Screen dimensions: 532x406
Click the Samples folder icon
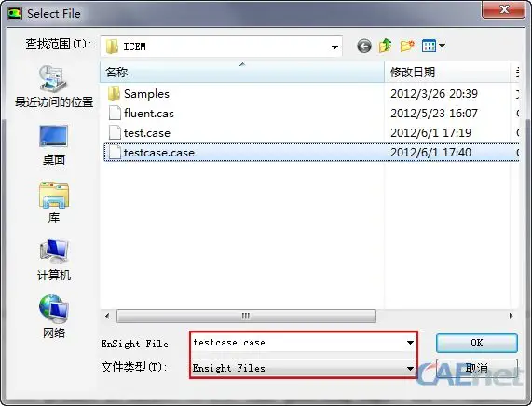[114, 93]
